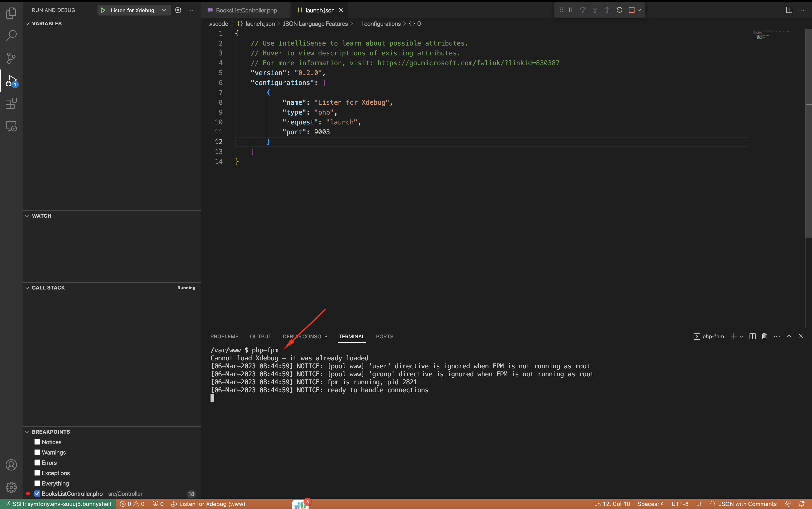
Task: Disable the BooksListController.php breakpoint checkbox
Action: tap(37, 494)
